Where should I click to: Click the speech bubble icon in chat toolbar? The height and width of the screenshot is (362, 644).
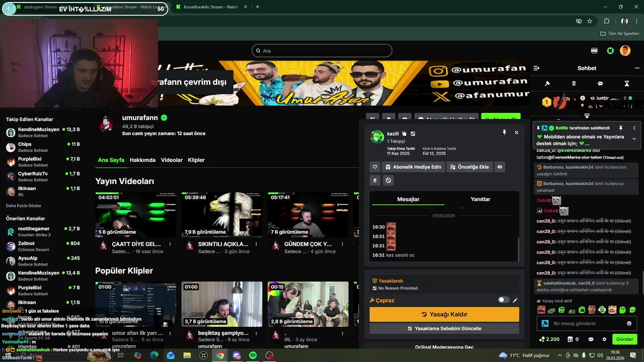click(600, 83)
